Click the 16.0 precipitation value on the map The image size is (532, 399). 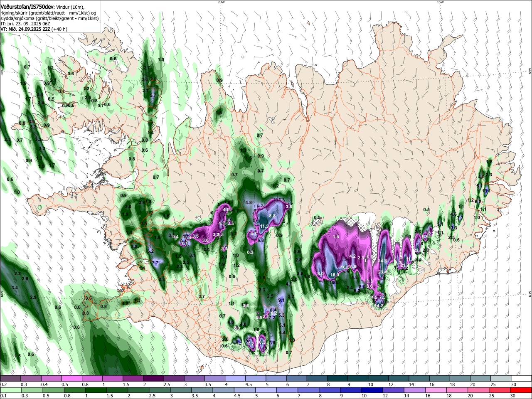point(335,275)
